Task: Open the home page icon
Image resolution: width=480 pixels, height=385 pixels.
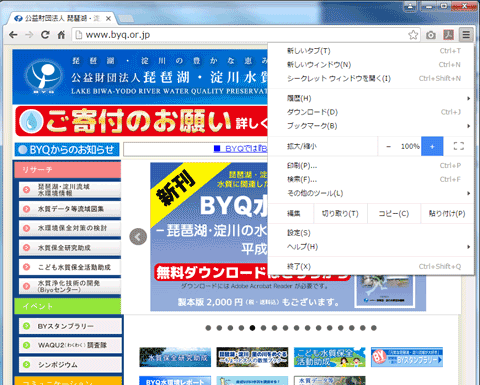Action: tap(61, 35)
